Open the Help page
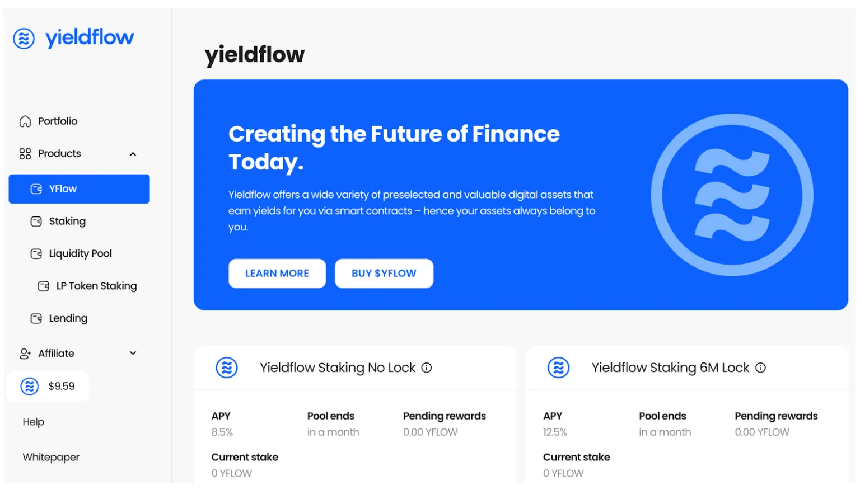Image resolution: width=860 pixels, height=504 pixels. click(32, 422)
